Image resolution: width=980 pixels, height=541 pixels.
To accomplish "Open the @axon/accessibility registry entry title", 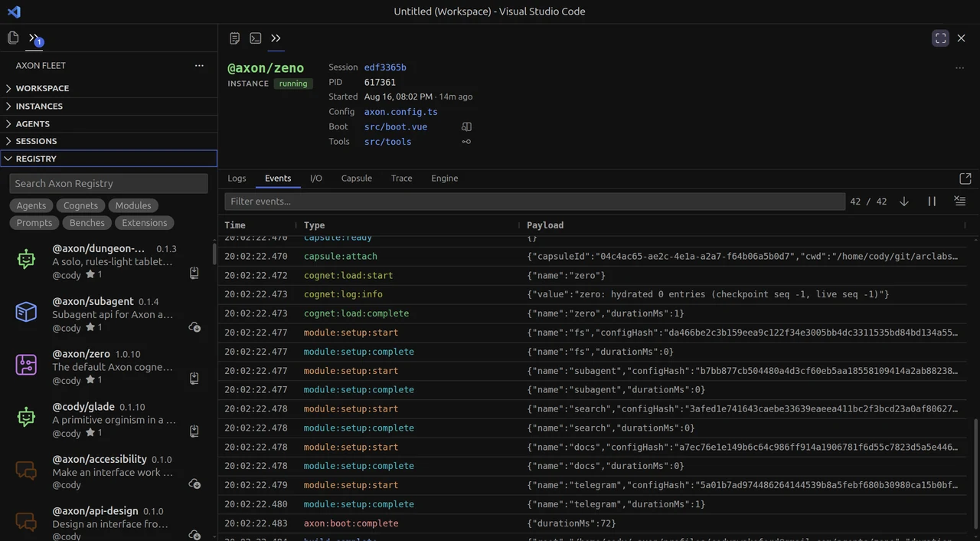I will coord(100,459).
